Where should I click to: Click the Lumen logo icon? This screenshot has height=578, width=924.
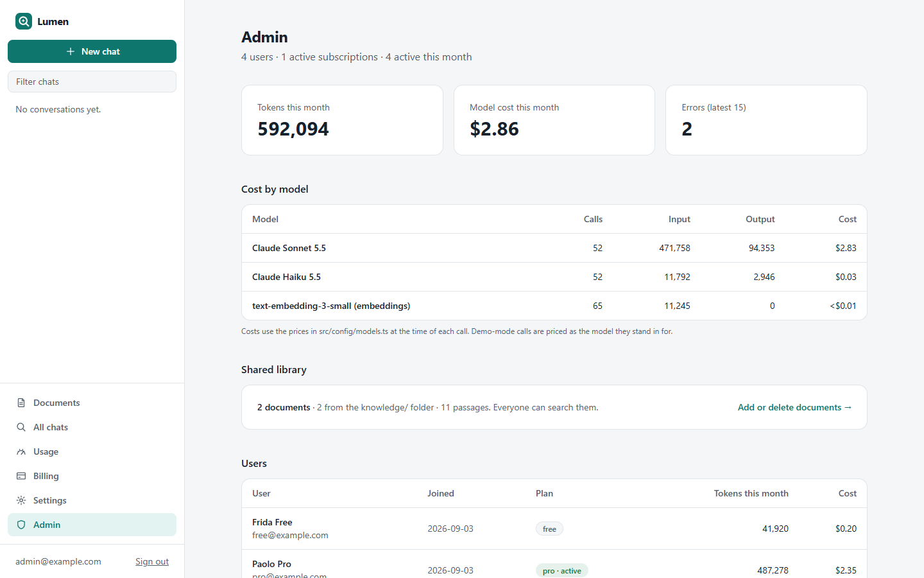pos(24,21)
